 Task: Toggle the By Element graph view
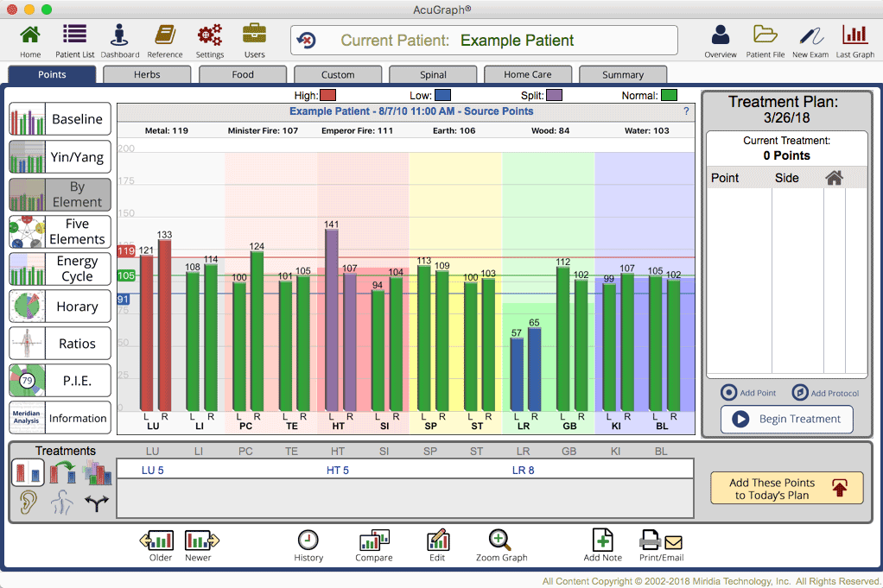pos(60,194)
